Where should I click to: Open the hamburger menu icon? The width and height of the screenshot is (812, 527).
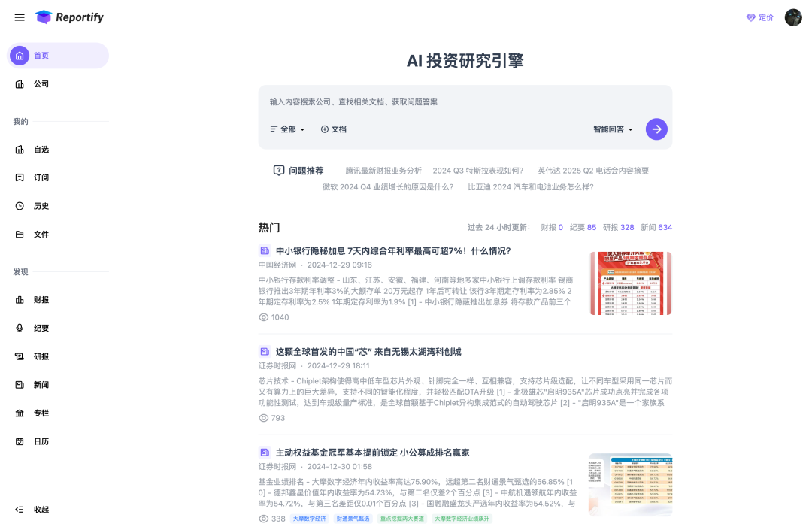(20, 17)
